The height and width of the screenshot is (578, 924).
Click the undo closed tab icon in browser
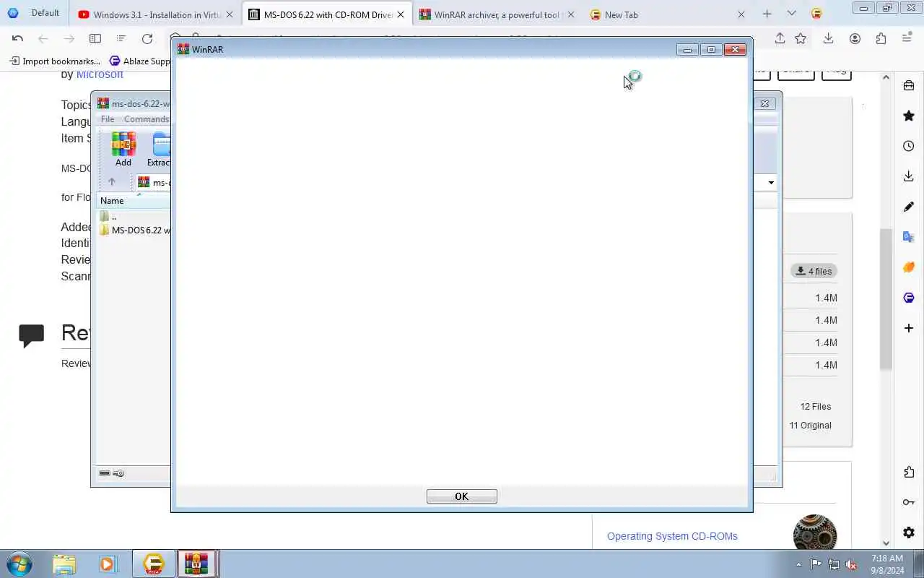pos(17,38)
